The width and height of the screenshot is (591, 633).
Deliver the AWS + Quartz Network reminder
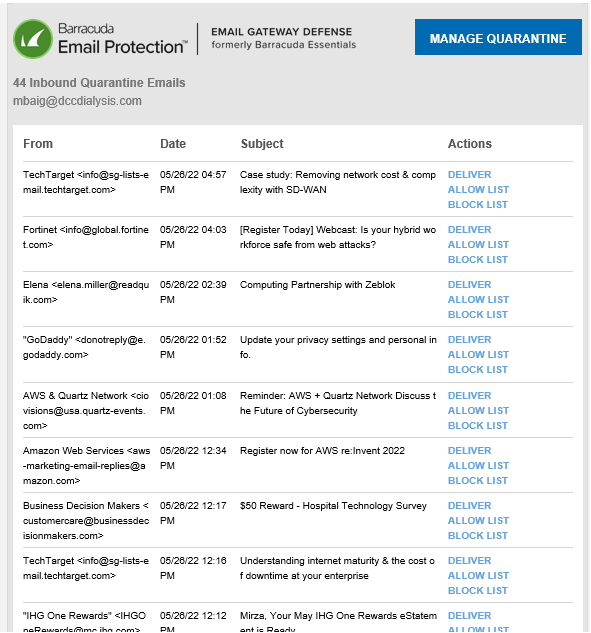click(x=469, y=396)
